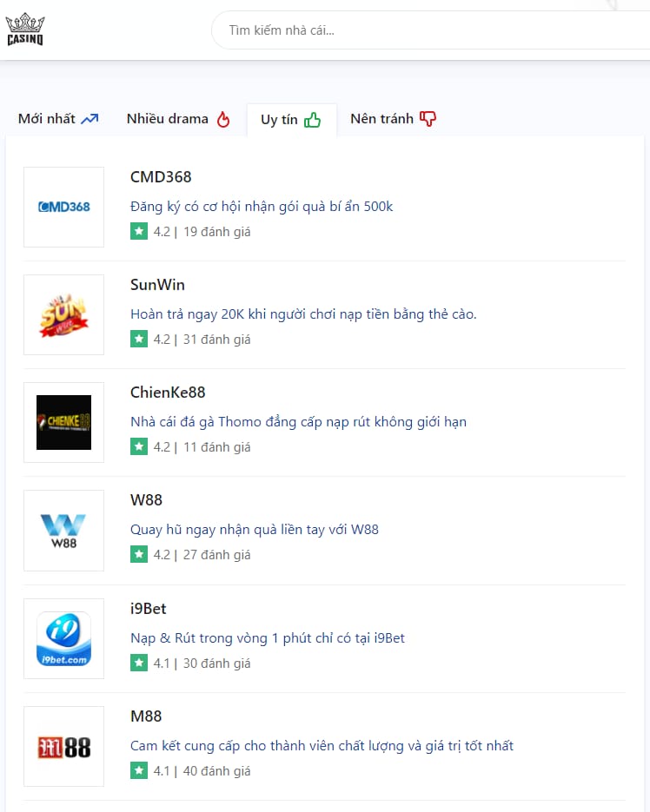Click '31 đánh giá' under SunWin
The height and width of the screenshot is (812, 650).
tap(216, 340)
